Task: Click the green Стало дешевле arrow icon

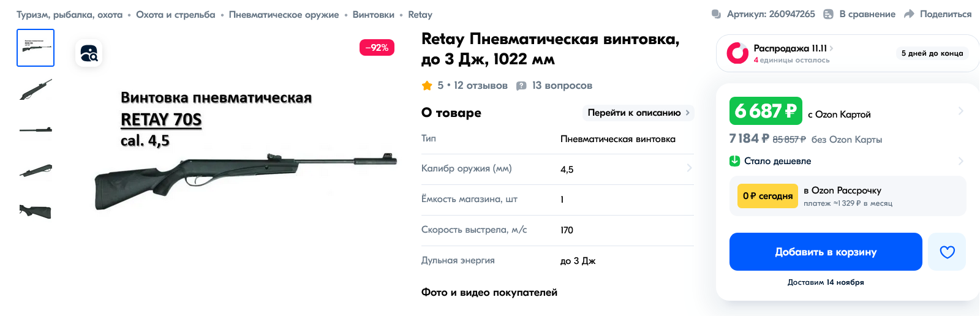Action: click(735, 161)
